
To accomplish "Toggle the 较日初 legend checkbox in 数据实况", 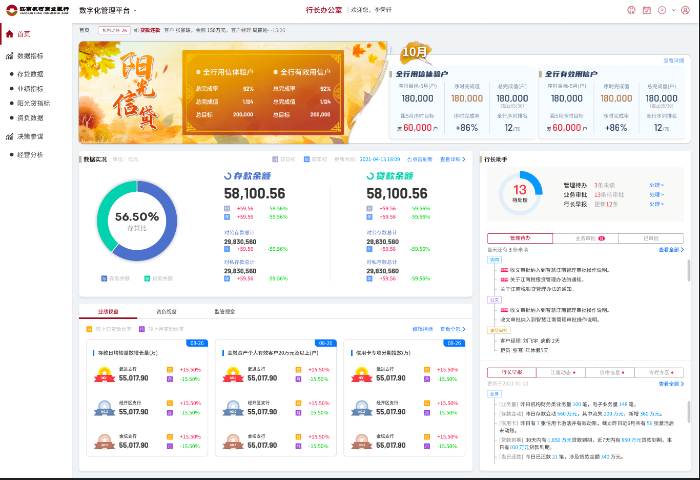I will pos(275,159).
